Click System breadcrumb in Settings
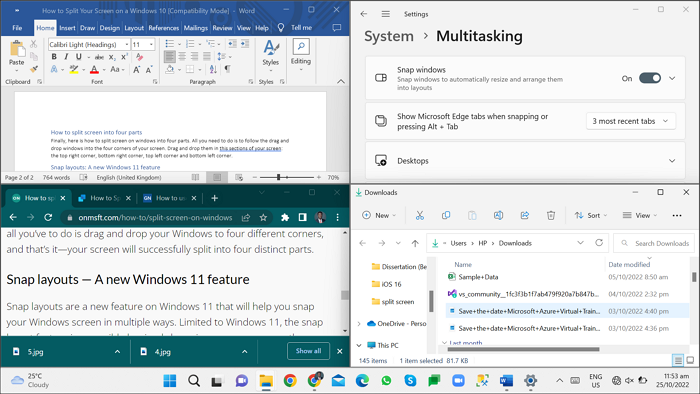 point(389,36)
